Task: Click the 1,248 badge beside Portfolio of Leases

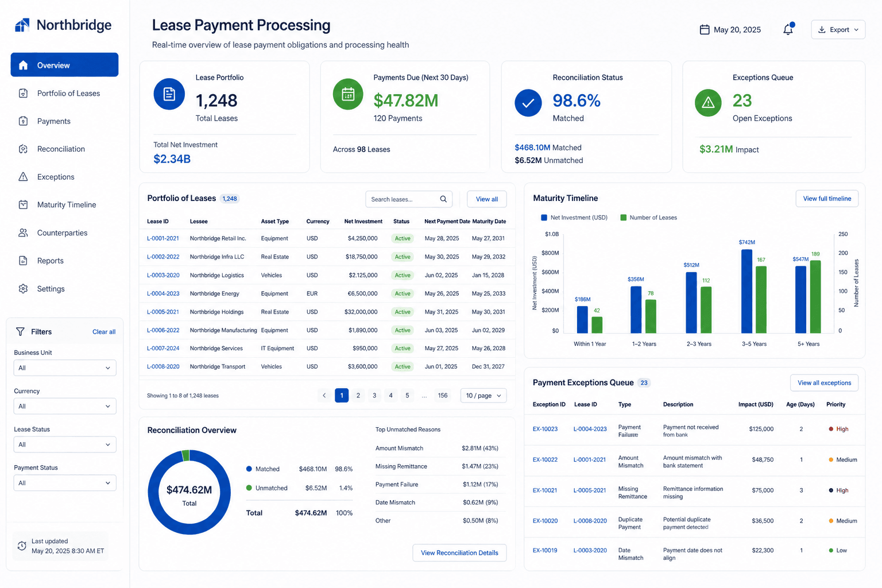Action: tap(230, 199)
